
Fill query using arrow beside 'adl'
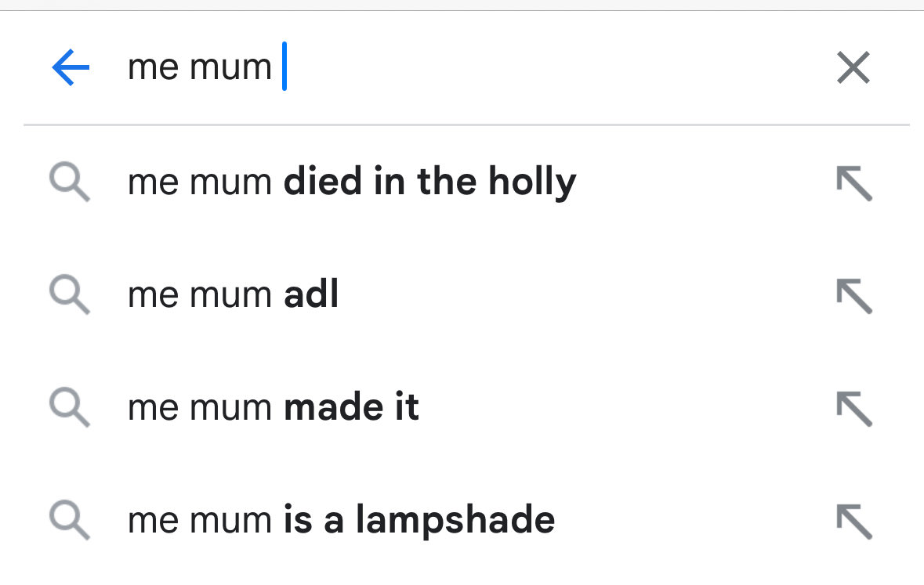tap(853, 296)
